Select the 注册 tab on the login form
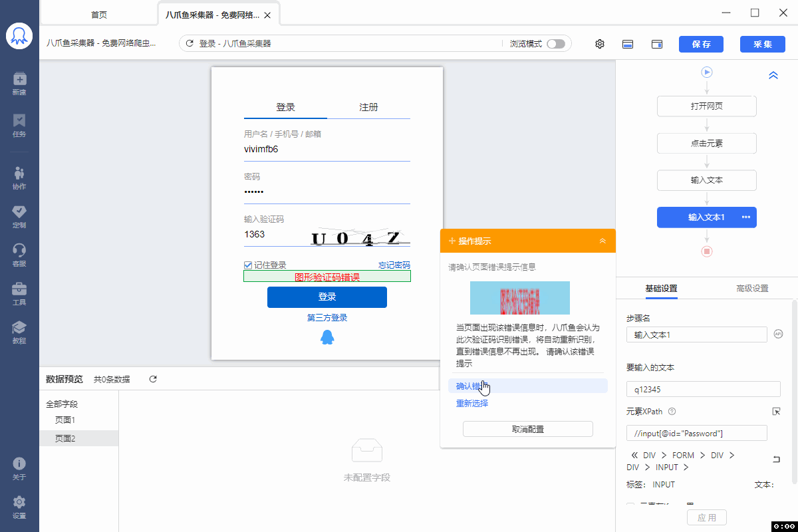The height and width of the screenshot is (532, 798). (368, 107)
